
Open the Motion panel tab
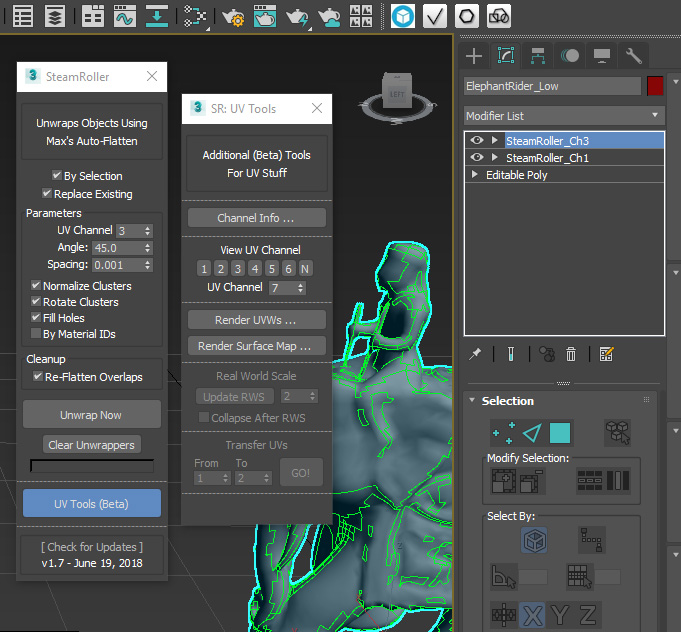[570, 56]
